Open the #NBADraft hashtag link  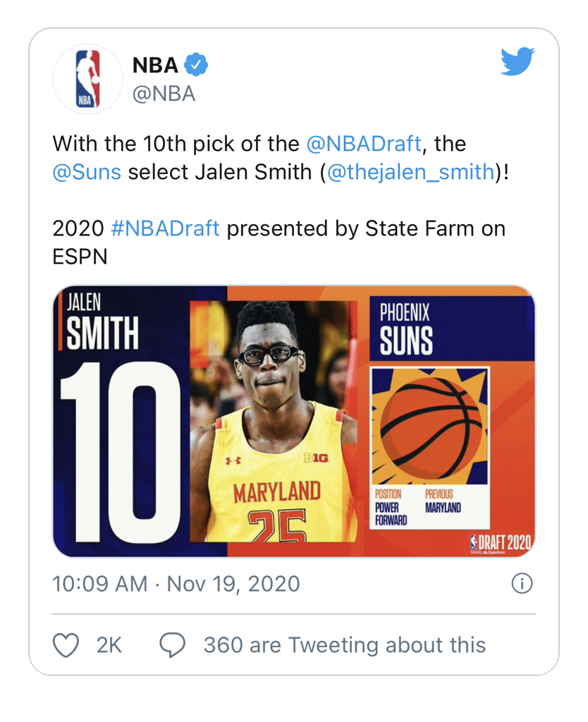165,228
